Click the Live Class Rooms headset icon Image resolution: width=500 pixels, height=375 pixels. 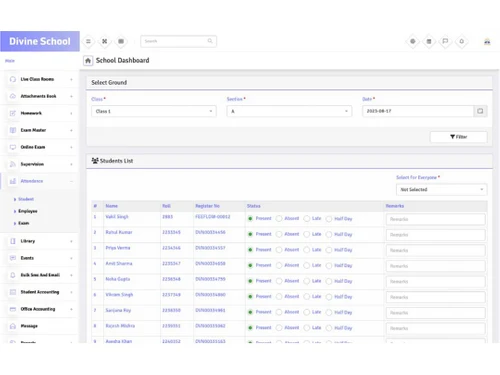coord(13,79)
